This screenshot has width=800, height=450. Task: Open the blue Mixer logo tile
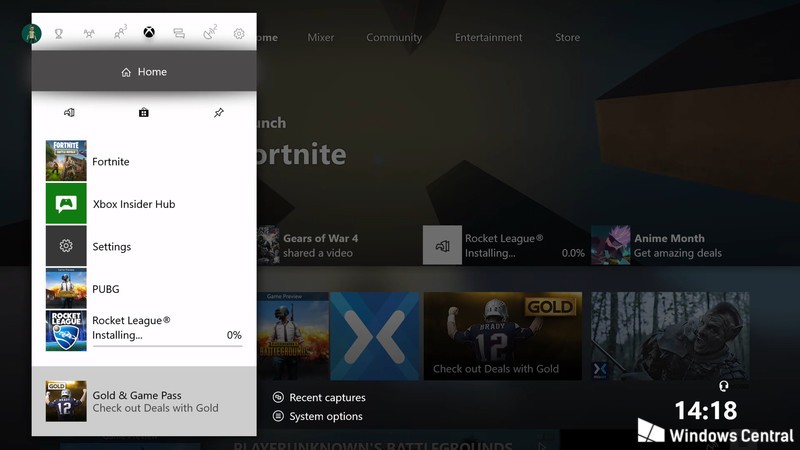click(x=374, y=336)
